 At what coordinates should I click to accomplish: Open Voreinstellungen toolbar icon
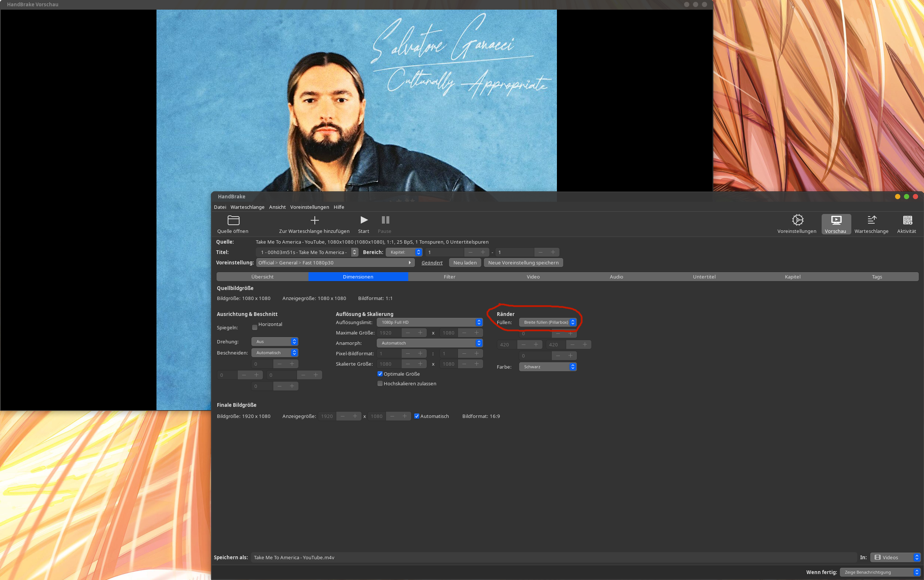[797, 220]
